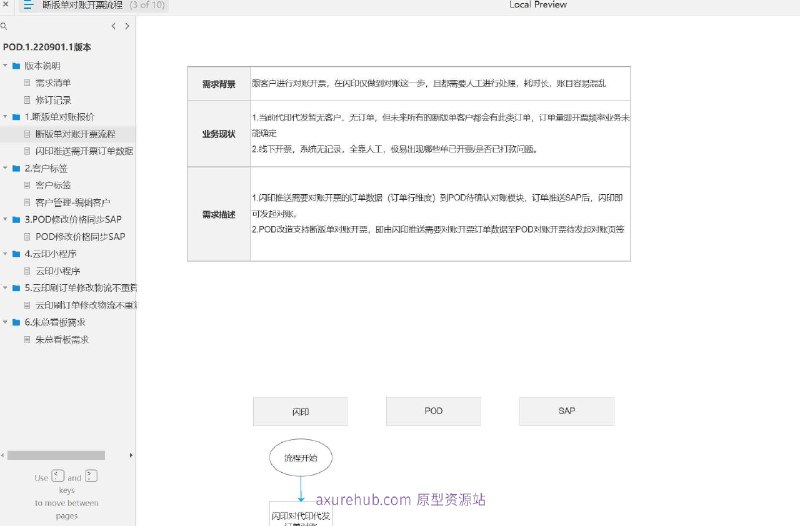Viewport: 800px width, 526px height.
Task: Open the 闪印推送需开票订单数据 page
Action: point(84,151)
